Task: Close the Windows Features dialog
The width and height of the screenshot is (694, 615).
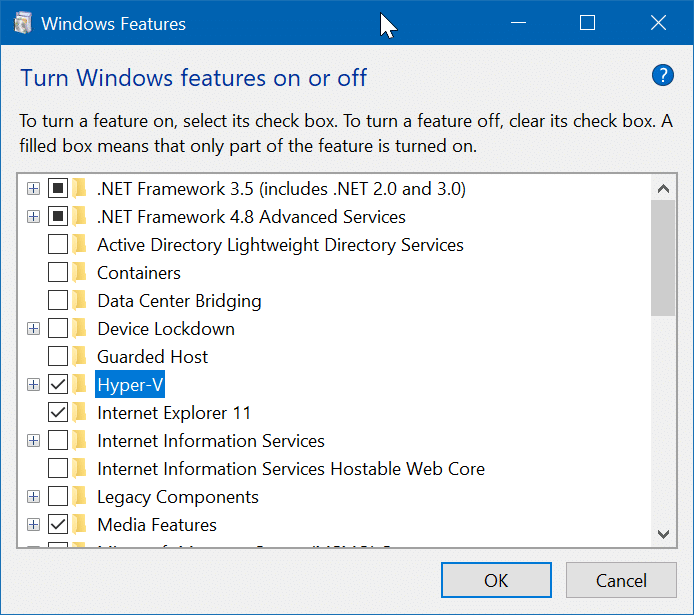Action: tap(658, 22)
